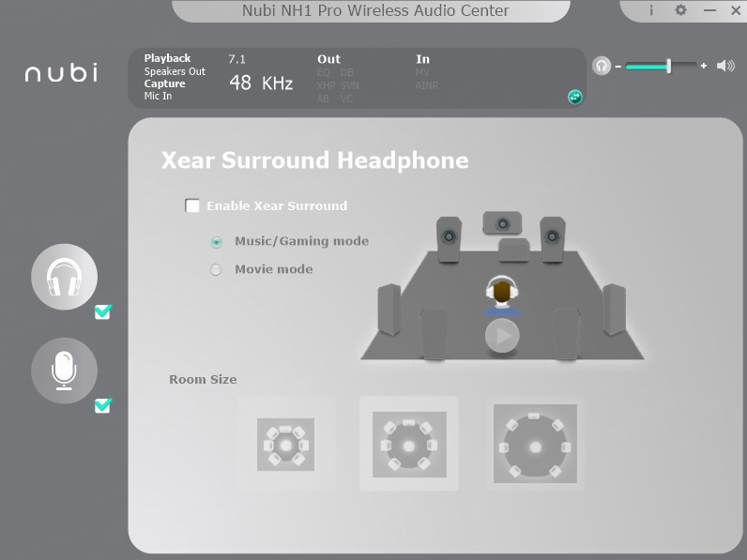Play the surround test sound
This screenshot has height=560, width=747.
pos(502,336)
